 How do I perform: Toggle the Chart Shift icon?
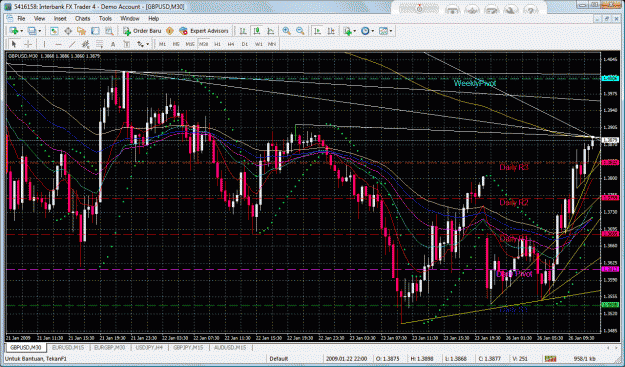(331, 31)
